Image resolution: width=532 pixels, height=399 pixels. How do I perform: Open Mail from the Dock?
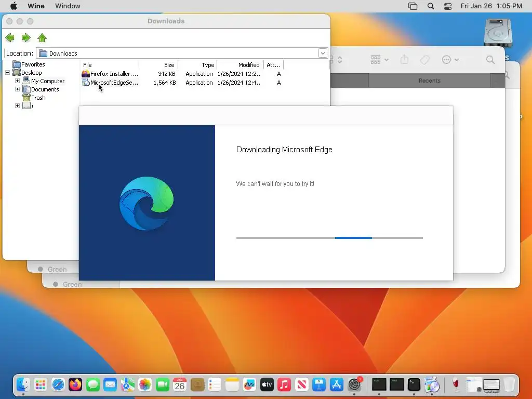[x=110, y=384]
